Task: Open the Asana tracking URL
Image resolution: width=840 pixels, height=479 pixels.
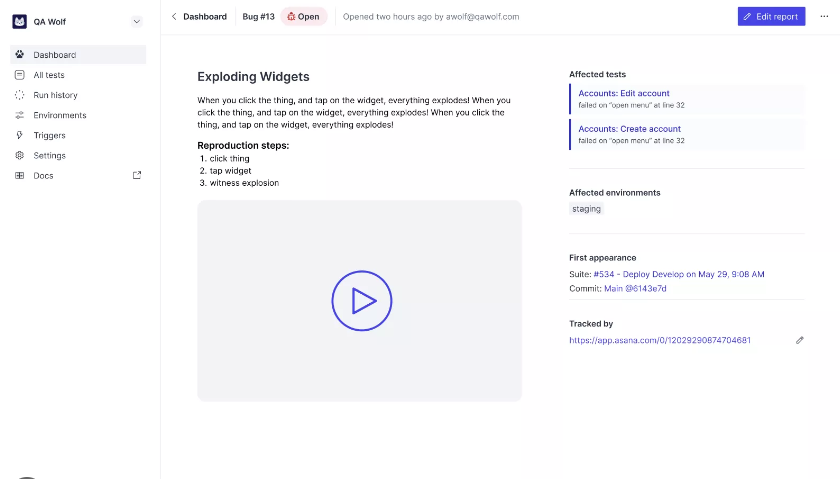Action: click(660, 340)
